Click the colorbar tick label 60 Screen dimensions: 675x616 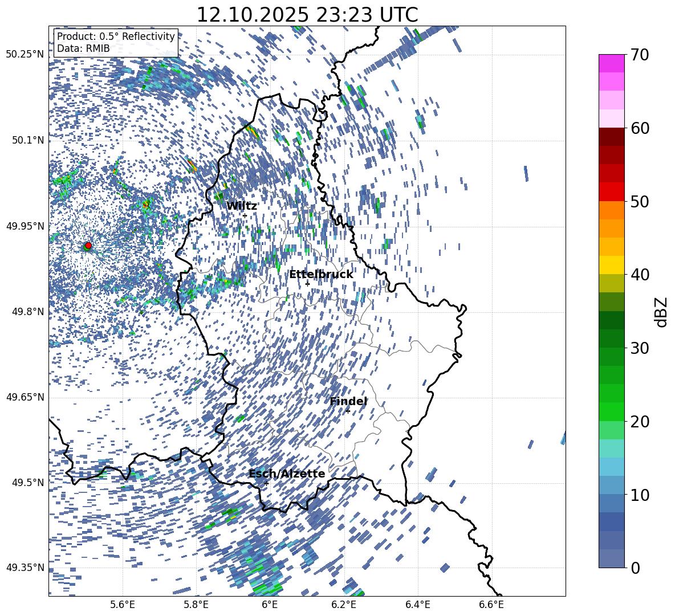pos(640,128)
